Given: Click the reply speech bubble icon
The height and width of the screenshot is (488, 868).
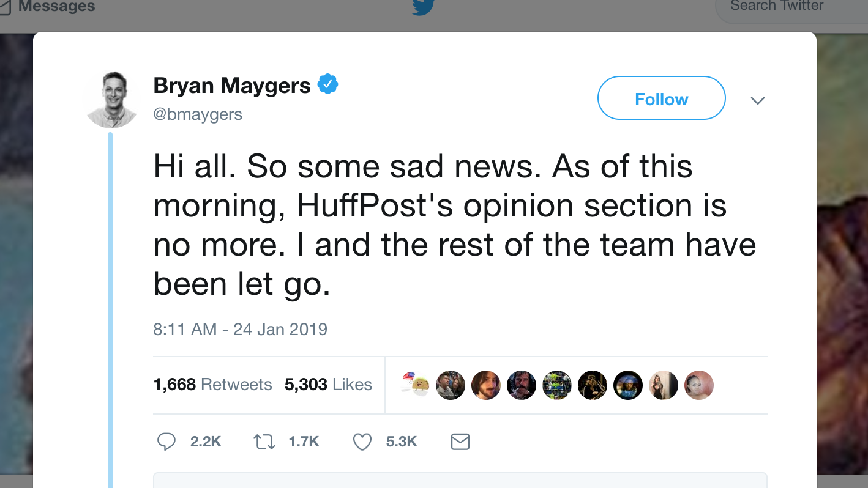Looking at the screenshot, I should tap(166, 442).
